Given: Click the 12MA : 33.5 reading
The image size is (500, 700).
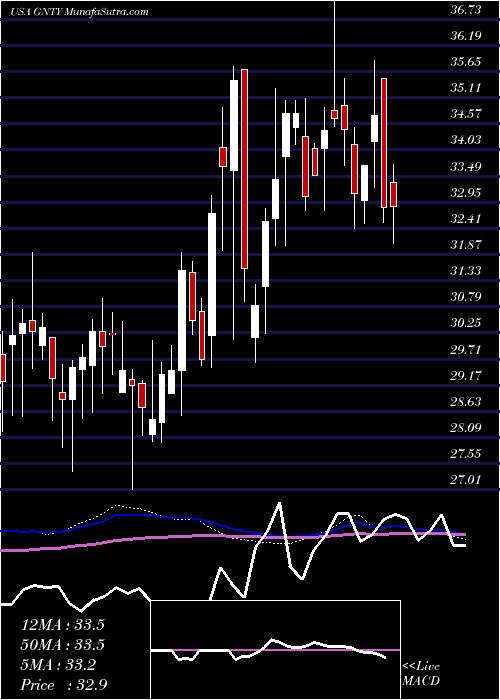Looking at the screenshot, I should (x=62, y=625).
